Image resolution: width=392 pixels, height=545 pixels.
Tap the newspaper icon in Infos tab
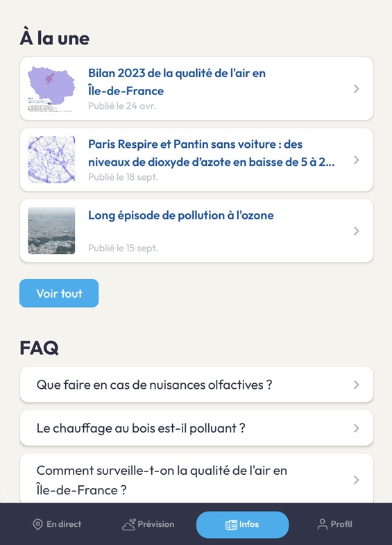pos(231,525)
